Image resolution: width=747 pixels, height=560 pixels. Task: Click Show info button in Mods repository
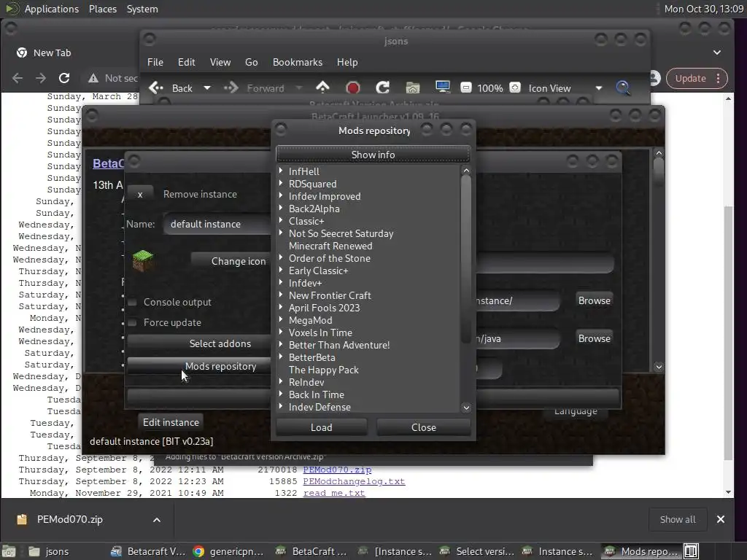(373, 155)
